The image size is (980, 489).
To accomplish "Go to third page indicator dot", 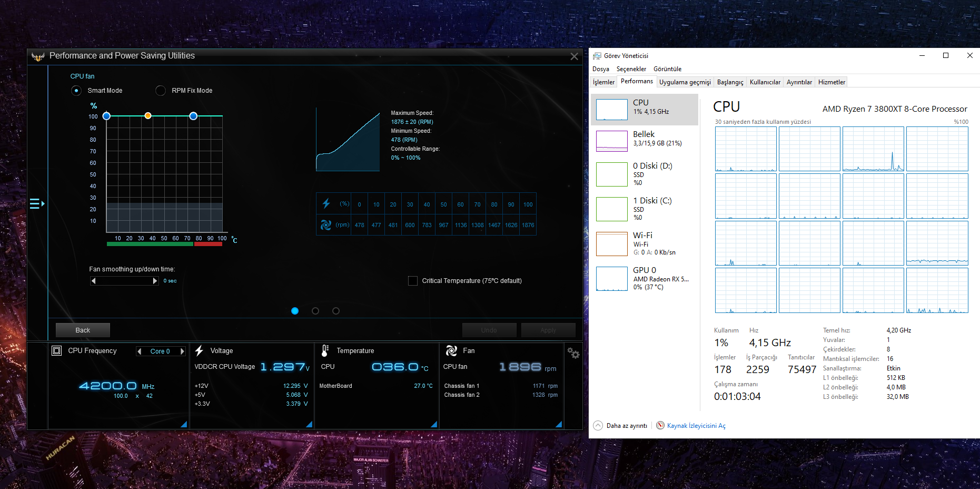I will tap(336, 311).
